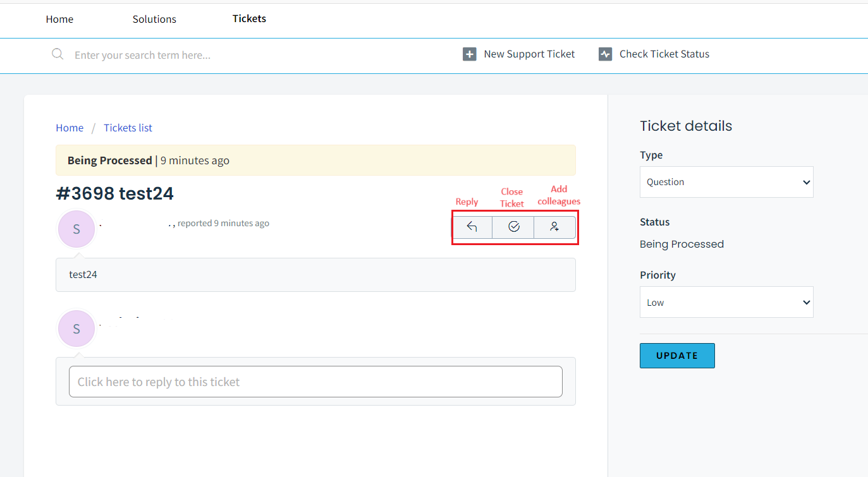The width and height of the screenshot is (868, 477).
Task: Click the search magnifier icon
Action: (x=58, y=54)
